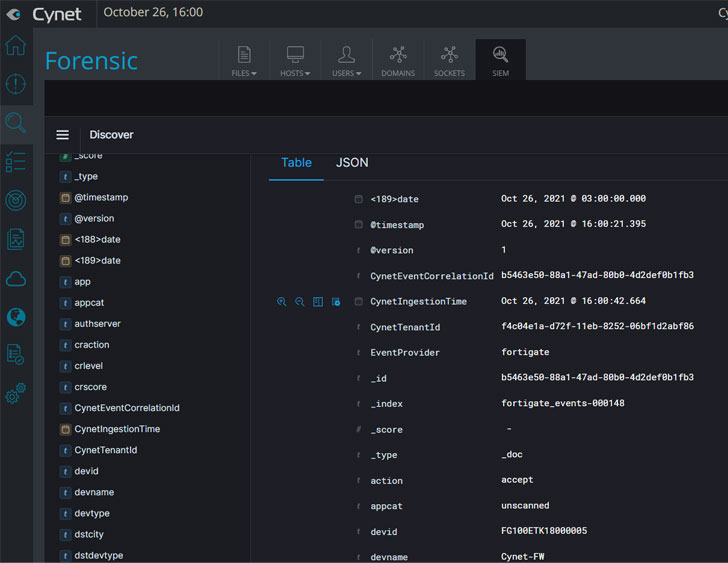Select craction field in field list

coord(91,345)
